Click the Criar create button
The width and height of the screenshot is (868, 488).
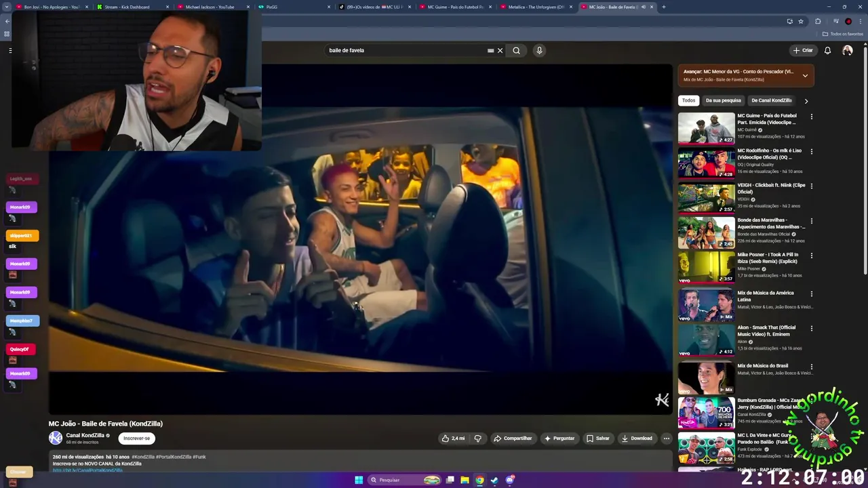click(803, 50)
